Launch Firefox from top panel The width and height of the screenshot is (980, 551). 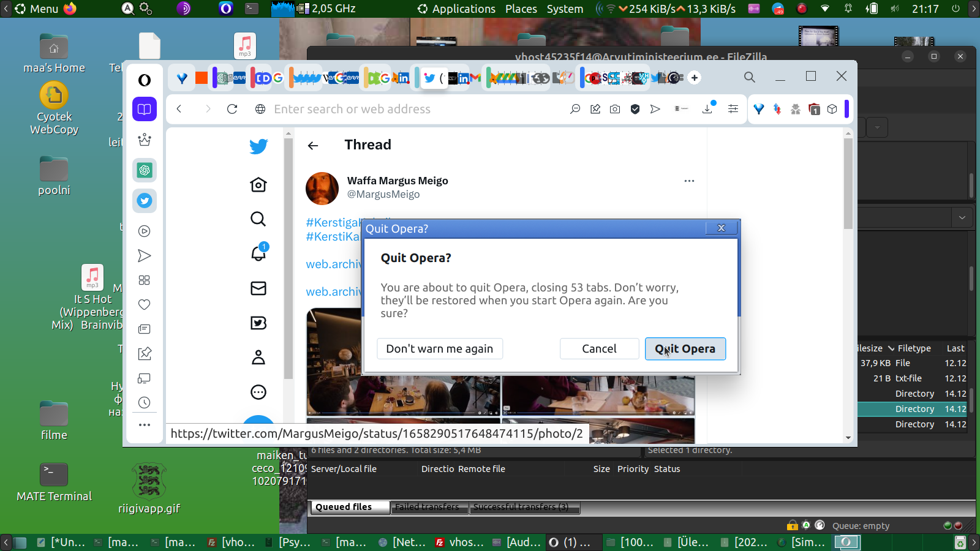70,9
